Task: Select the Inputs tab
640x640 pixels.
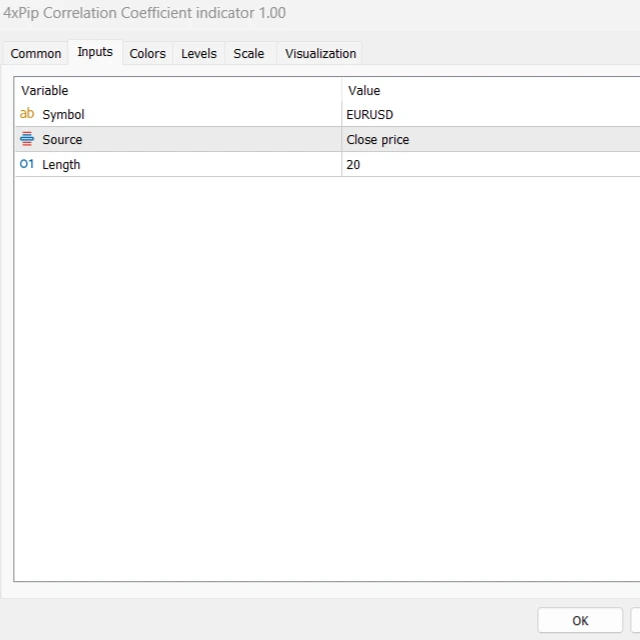Action: pyautogui.click(x=95, y=52)
